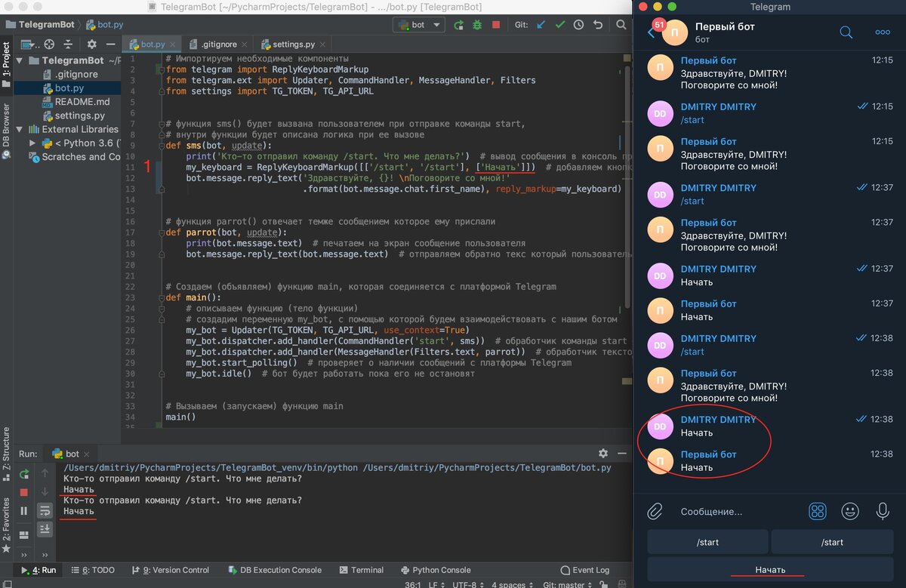Toggle scroll to end in Run console
Viewport: 906px width, 588px height.
[x=45, y=529]
